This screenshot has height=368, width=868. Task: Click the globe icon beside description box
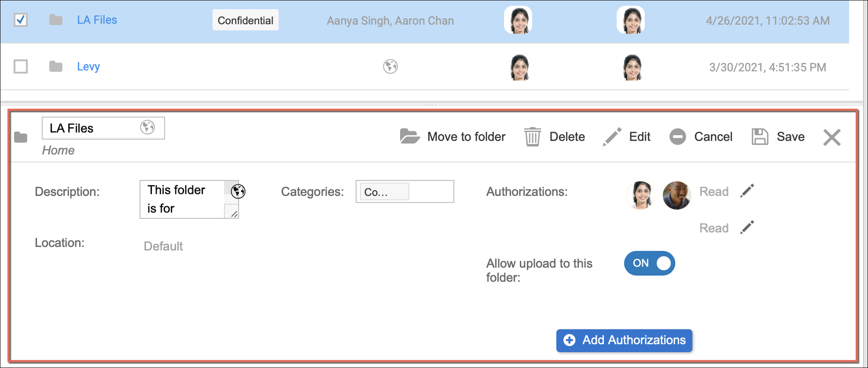point(238,192)
